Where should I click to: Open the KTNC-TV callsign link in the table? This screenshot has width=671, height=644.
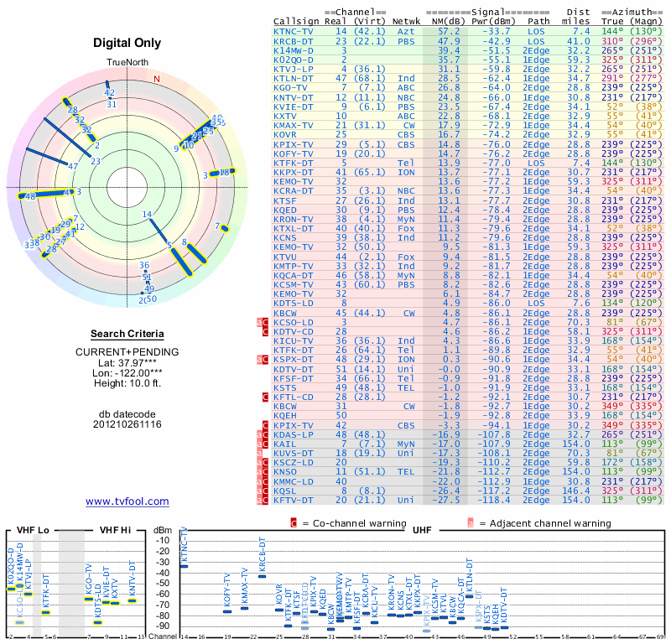pyautogui.click(x=294, y=31)
